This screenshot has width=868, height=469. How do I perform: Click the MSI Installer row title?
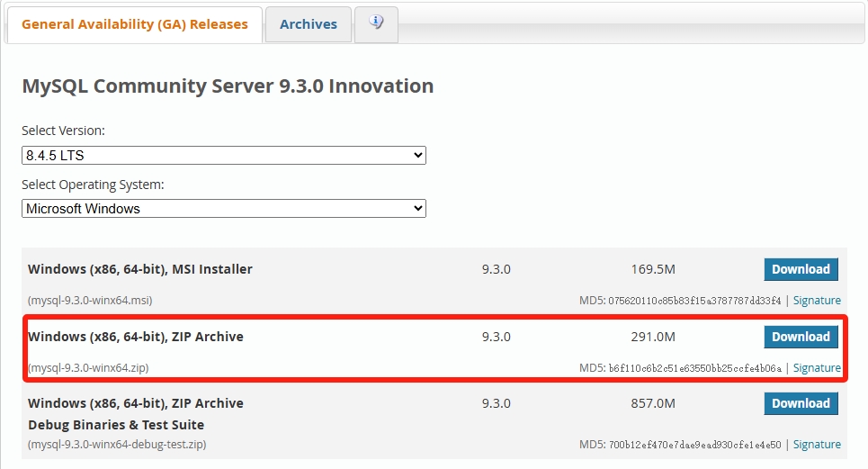point(140,269)
